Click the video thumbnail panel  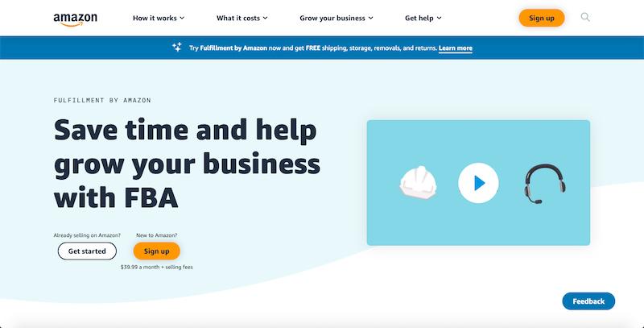coord(478,183)
